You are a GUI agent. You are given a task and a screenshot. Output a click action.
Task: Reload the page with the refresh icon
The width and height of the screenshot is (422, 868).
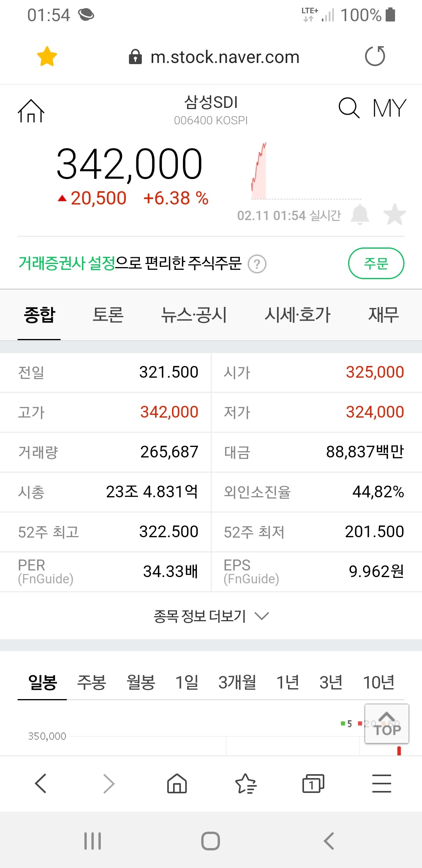pyautogui.click(x=375, y=56)
